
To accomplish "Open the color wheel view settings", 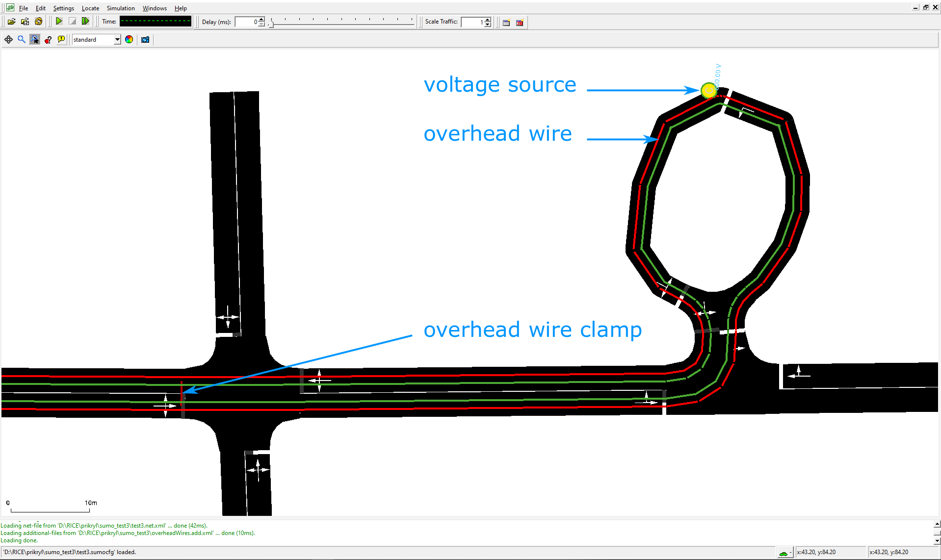I will pyautogui.click(x=129, y=40).
